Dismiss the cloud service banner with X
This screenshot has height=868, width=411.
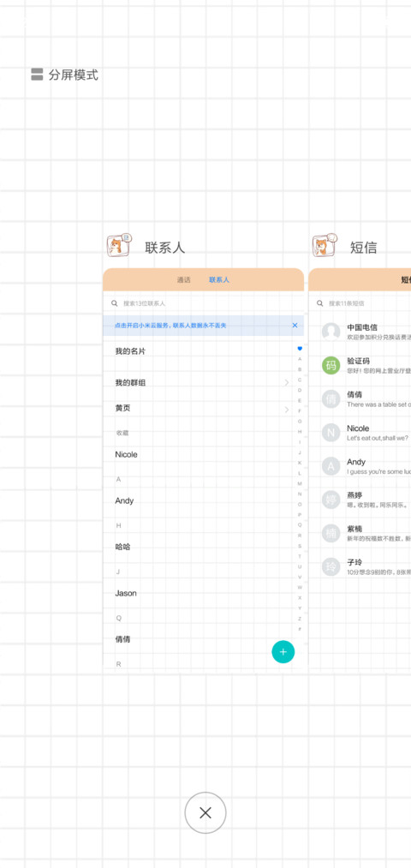click(x=295, y=326)
